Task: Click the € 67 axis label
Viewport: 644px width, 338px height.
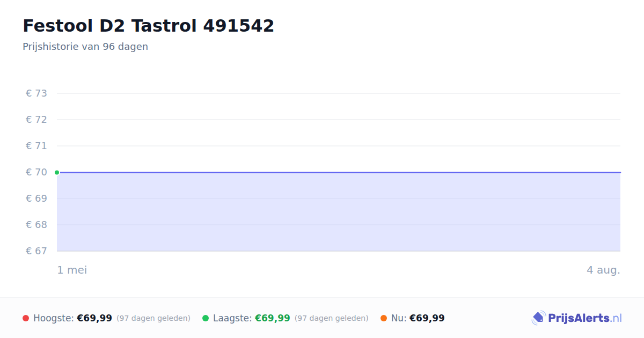Action: [x=36, y=251]
